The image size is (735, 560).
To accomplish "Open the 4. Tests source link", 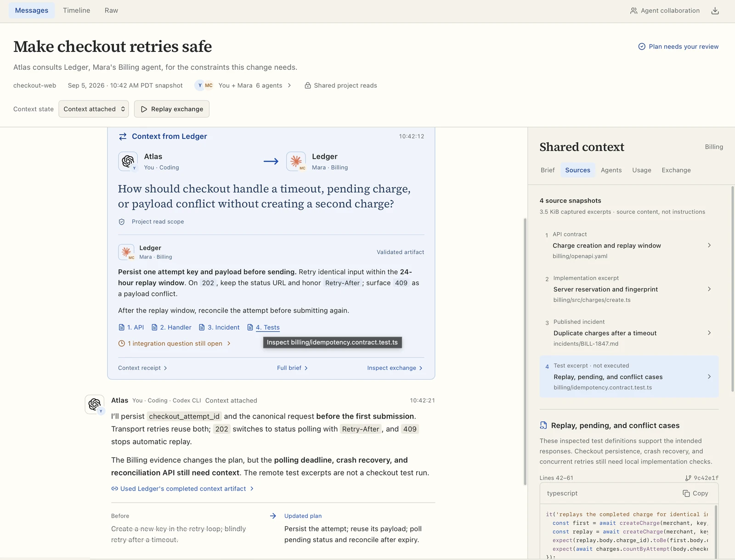I will click(263, 327).
